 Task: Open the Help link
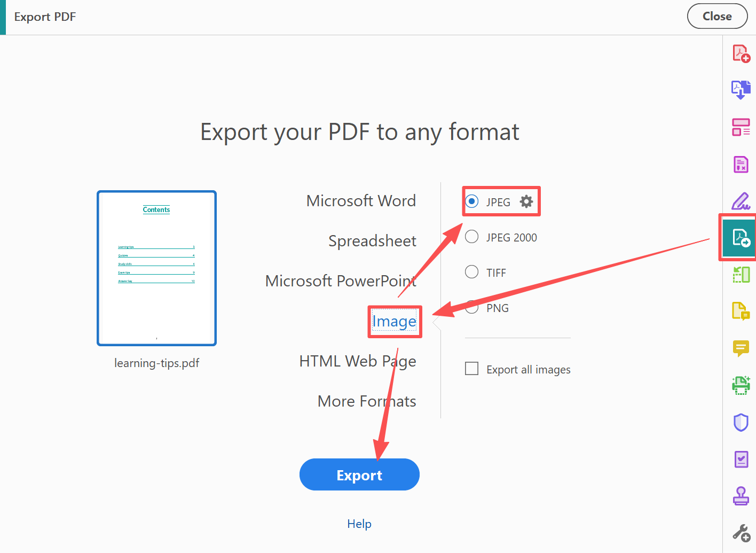[359, 524]
